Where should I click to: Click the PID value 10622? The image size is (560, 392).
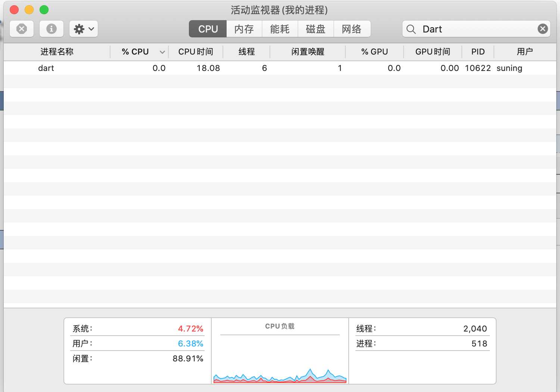point(478,68)
